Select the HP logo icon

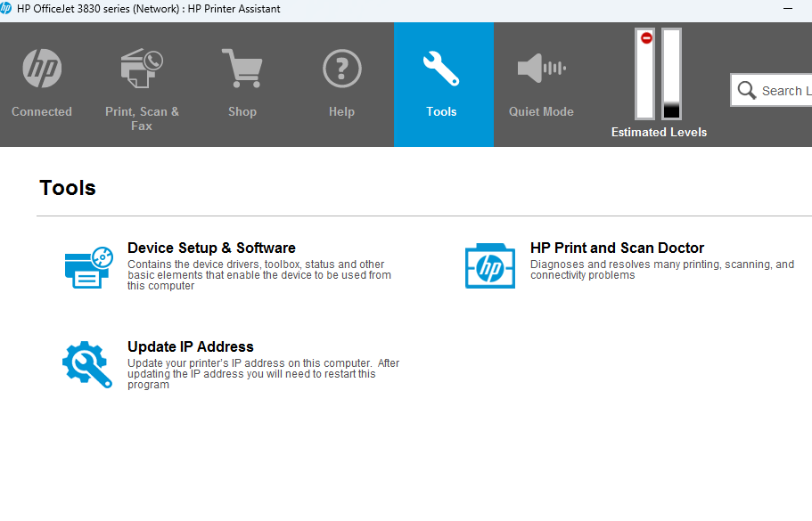coord(41,68)
